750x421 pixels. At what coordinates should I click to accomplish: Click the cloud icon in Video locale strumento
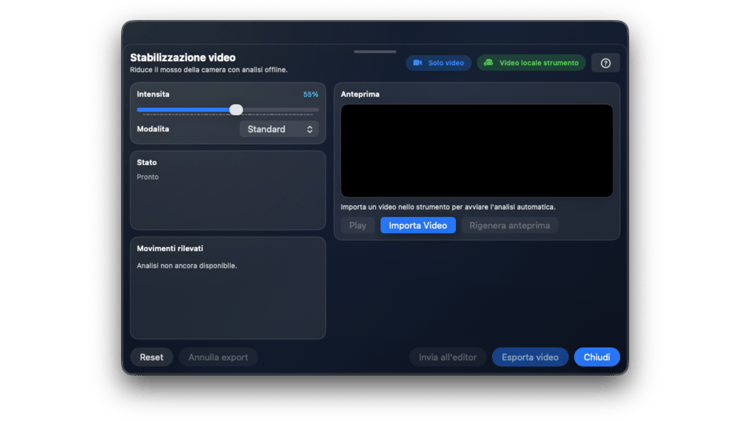click(x=488, y=63)
